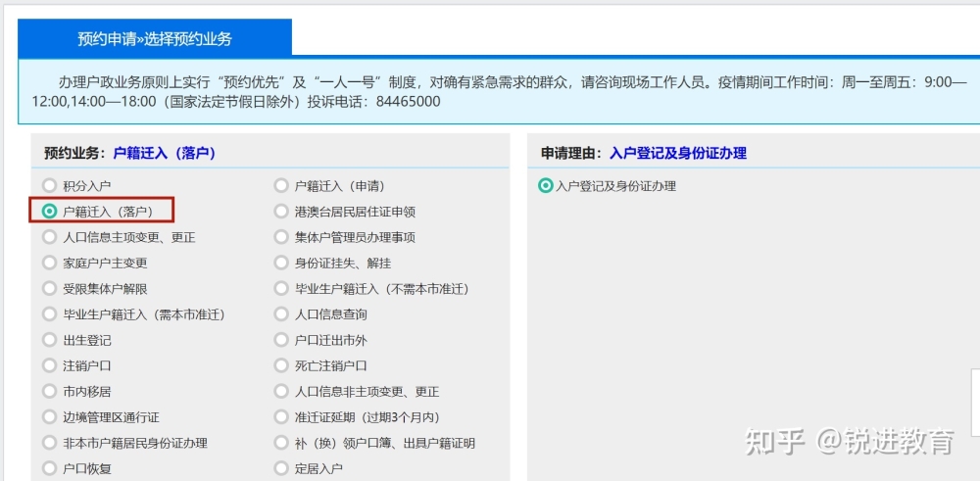
Task: Choose the 人口信息查询 radio button
Action: pyautogui.click(x=281, y=314)
